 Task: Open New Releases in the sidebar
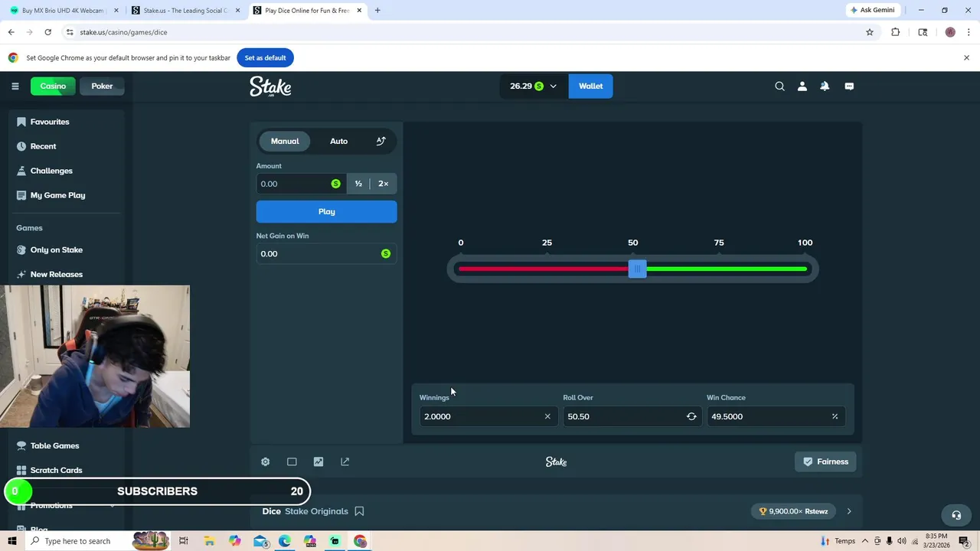[56, 274]
